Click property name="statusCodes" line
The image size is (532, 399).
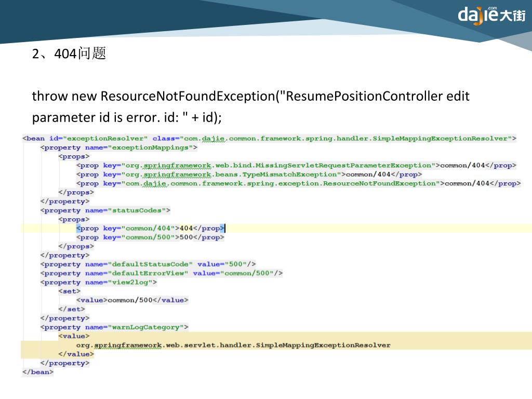pyautogui.click(x=105, y=210)
